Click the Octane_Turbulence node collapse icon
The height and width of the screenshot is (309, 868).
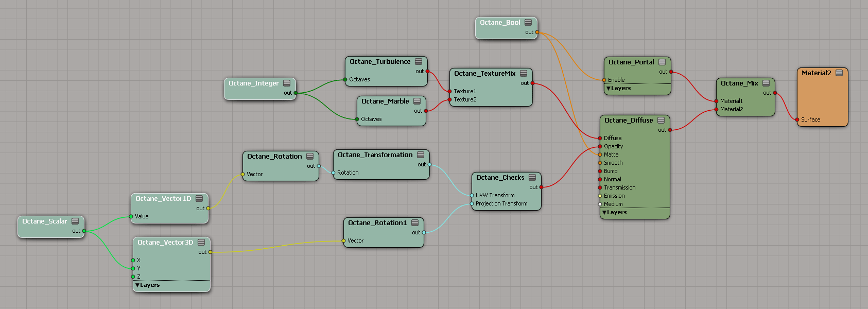click(419, 61)
